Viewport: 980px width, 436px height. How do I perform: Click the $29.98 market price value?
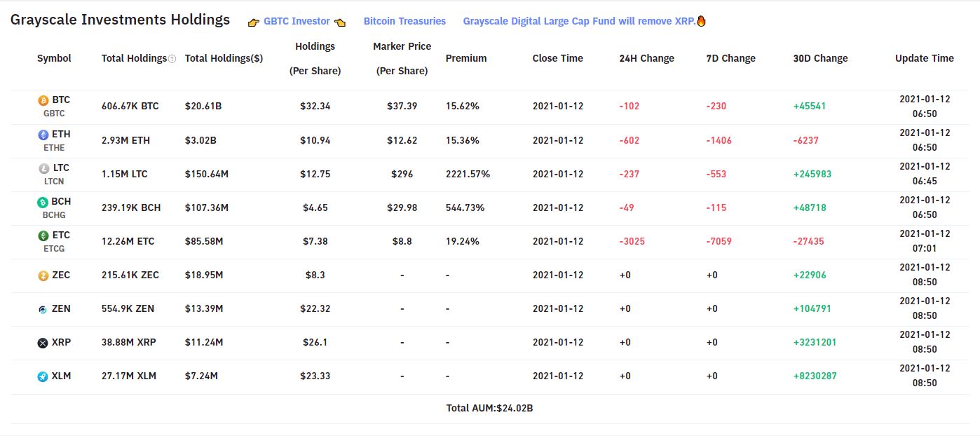(x=402, y=207)
